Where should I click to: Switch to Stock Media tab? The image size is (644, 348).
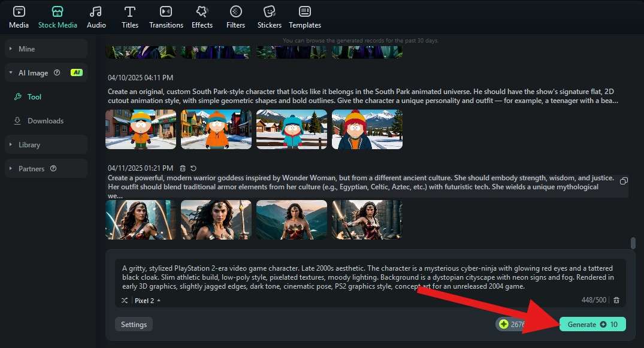point(58,17)
